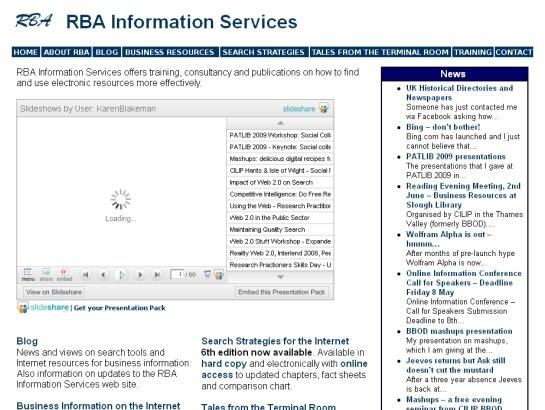
Task: Open Bing – don't bother! news item
Action: 443,127
